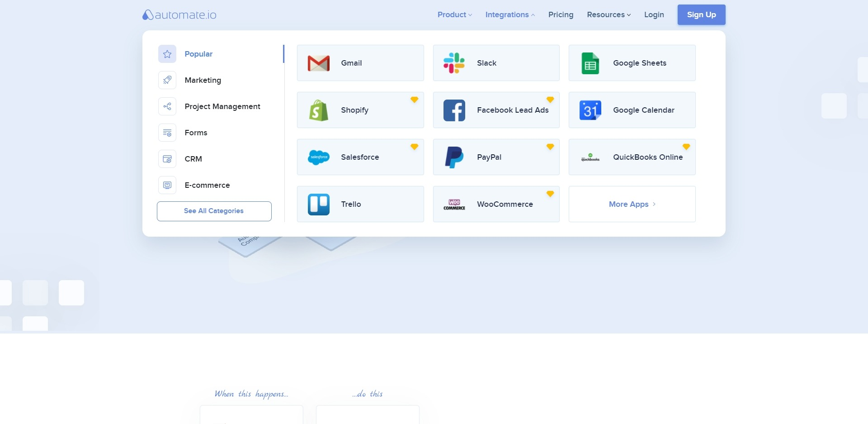
Task: Open the Google Sheets label
Action: point(640,63)
